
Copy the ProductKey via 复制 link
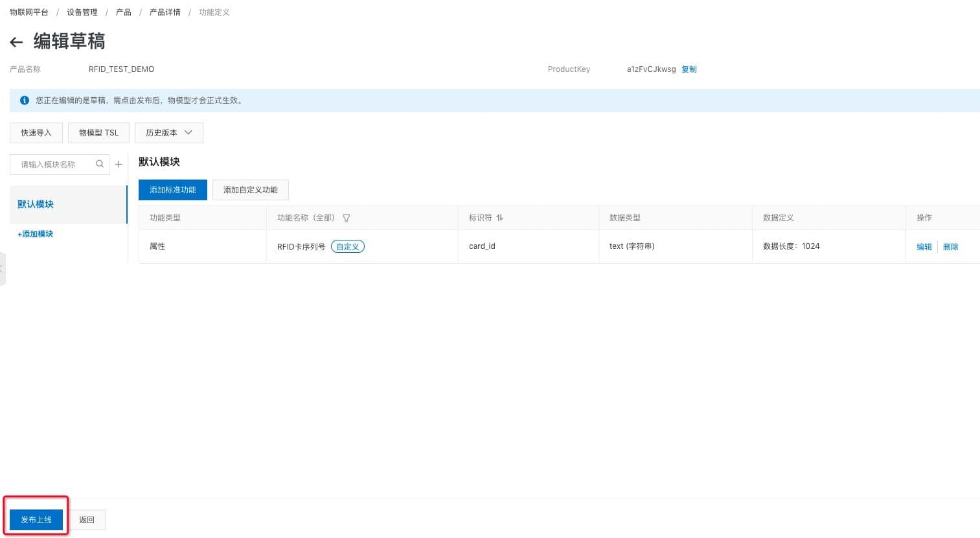point(689,69)
